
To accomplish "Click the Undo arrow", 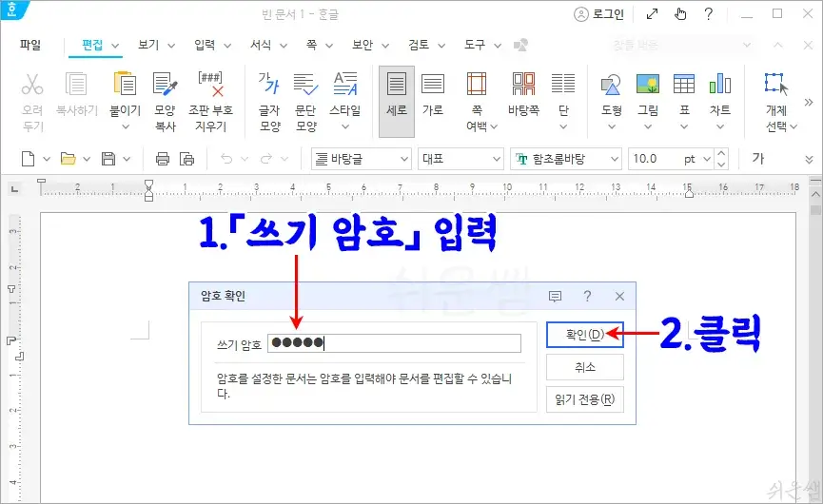I will 226,159.
